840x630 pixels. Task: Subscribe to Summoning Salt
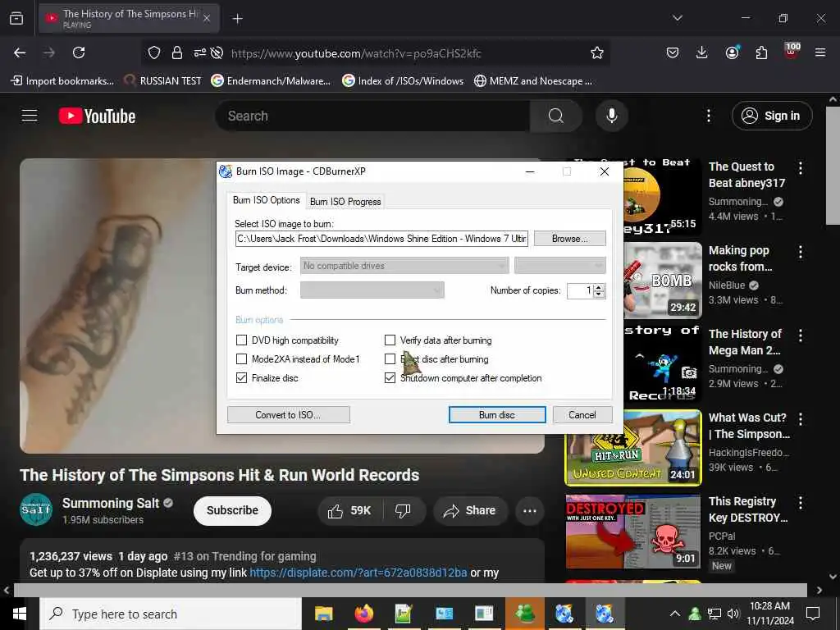(232, 510)
